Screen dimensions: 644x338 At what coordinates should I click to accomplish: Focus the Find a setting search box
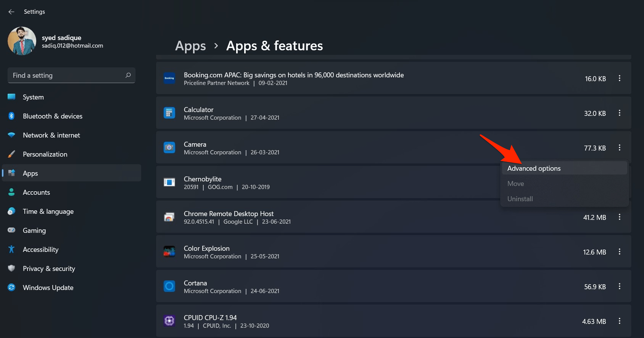coord(71,75)
